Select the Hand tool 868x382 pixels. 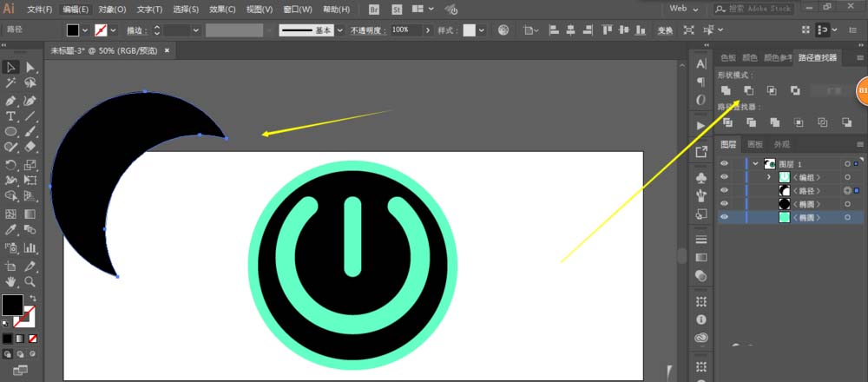(11, 282)
